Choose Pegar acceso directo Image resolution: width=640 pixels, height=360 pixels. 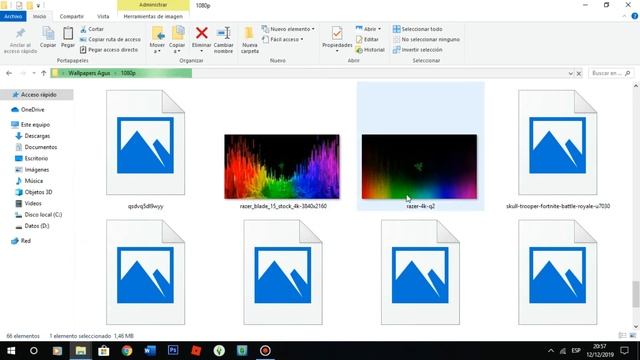click(109, 49)
